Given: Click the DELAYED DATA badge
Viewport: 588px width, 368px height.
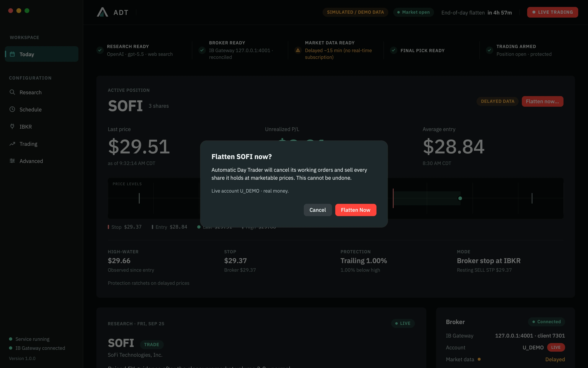Looking at the screenshot, I should click(497, 101).
